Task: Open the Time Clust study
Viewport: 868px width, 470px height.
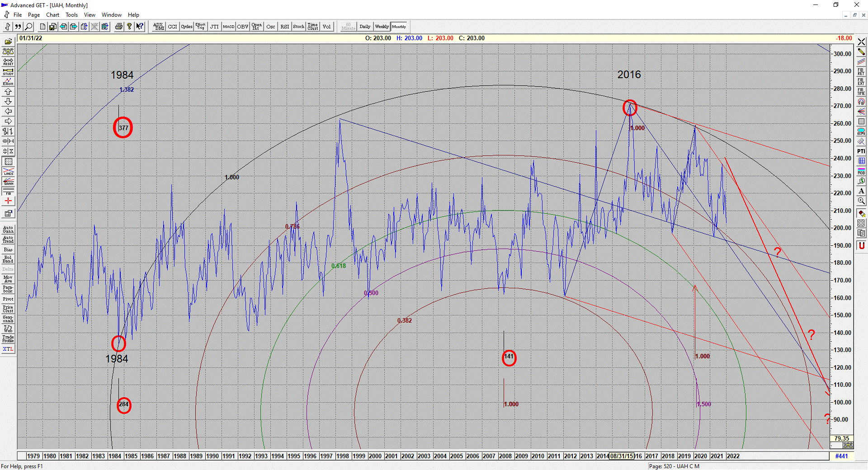Action: (312, 27)
